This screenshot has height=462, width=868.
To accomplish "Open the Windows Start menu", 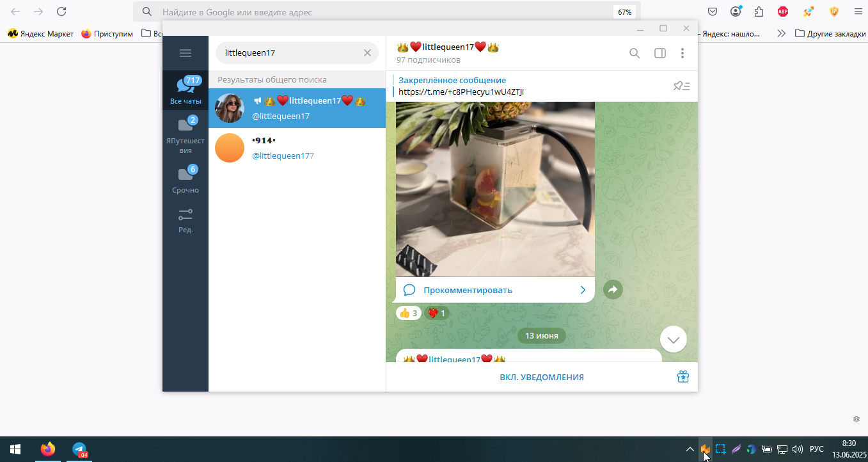I will tap(15, 449).
